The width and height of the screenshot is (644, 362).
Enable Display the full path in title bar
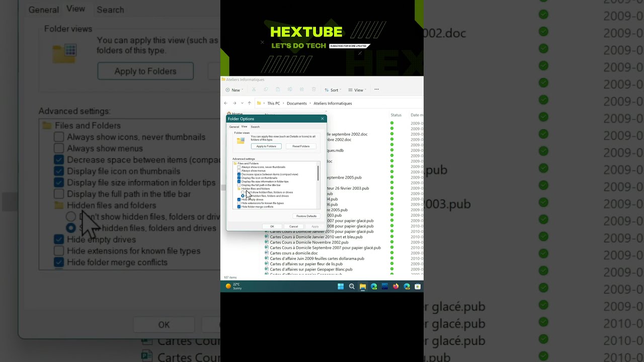(239, 185)
